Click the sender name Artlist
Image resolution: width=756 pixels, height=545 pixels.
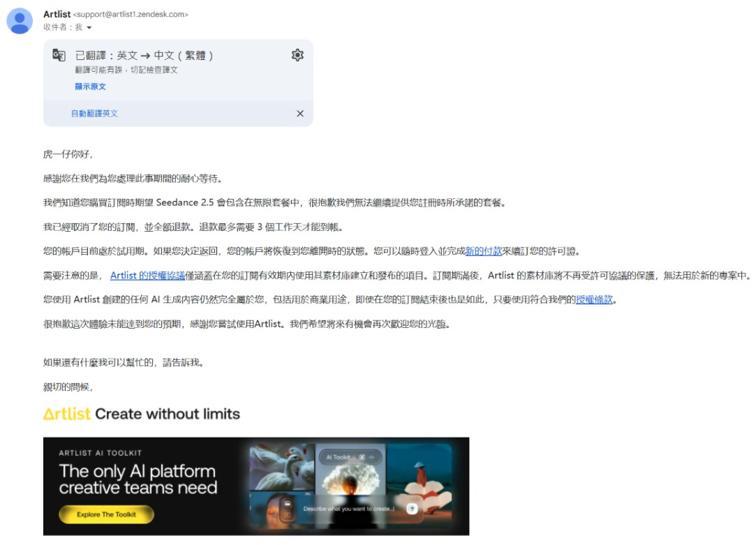[x=57, y=14]
